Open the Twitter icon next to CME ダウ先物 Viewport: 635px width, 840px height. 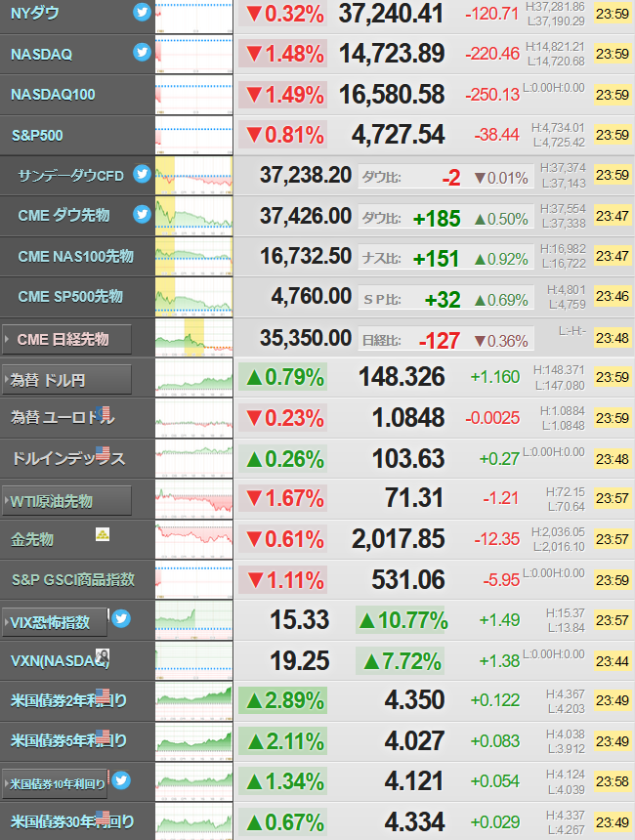point(142,214)
